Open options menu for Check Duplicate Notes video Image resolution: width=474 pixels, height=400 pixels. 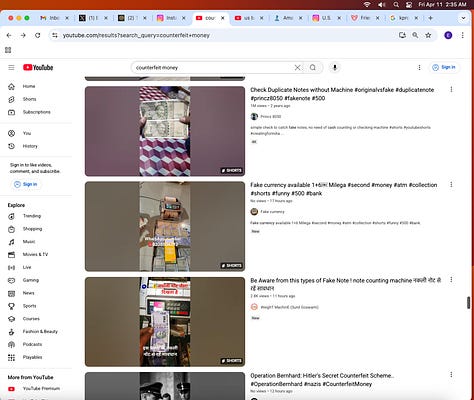coord(451,89)
